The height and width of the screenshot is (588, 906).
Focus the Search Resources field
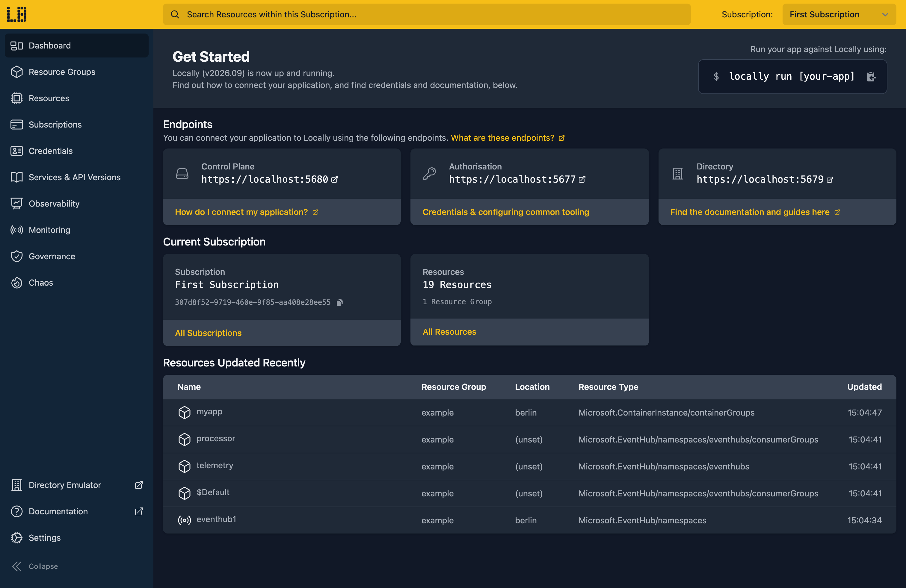click(427, 14)
